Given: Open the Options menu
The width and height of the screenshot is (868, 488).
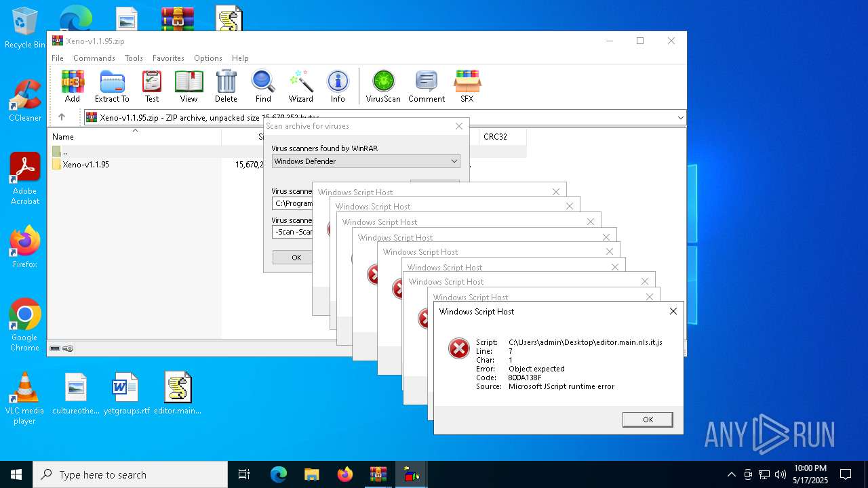Looking at the screenshot, I should [x=208, y=58].
